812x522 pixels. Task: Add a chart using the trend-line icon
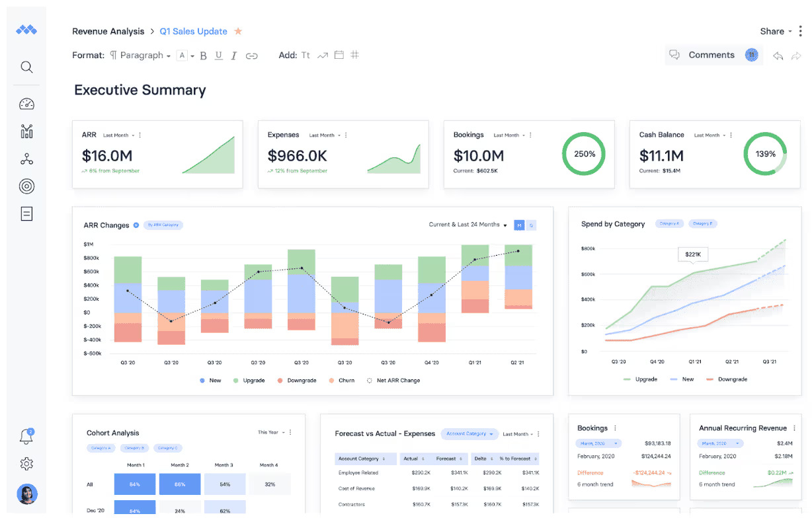pos(322,56)
